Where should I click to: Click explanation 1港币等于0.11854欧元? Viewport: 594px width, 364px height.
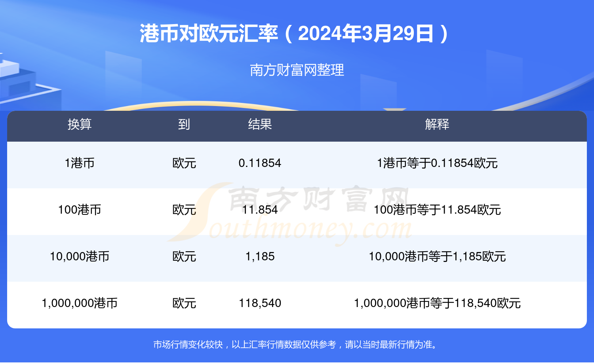click(x=437, y=163)
